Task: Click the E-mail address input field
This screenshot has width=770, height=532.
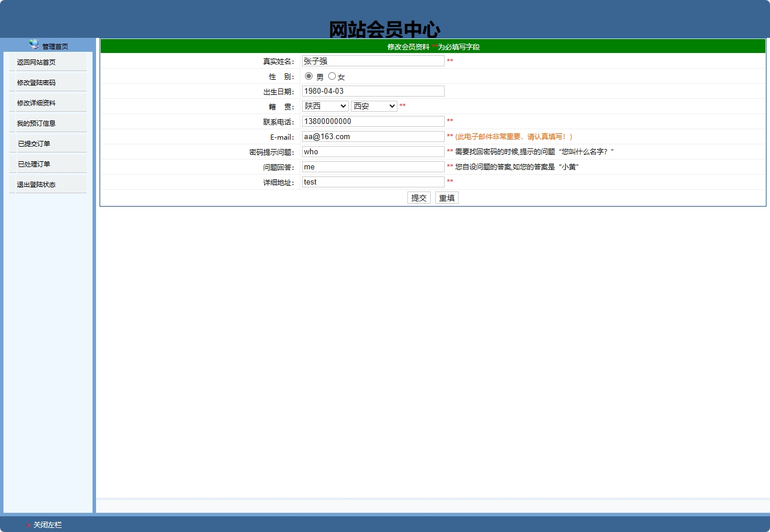Action: coord(372,136)
